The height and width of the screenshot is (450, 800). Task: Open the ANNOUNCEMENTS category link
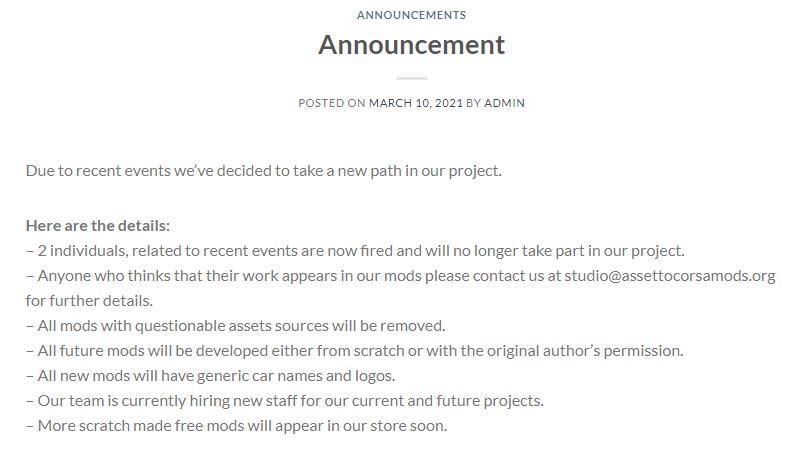coord(411,15)
